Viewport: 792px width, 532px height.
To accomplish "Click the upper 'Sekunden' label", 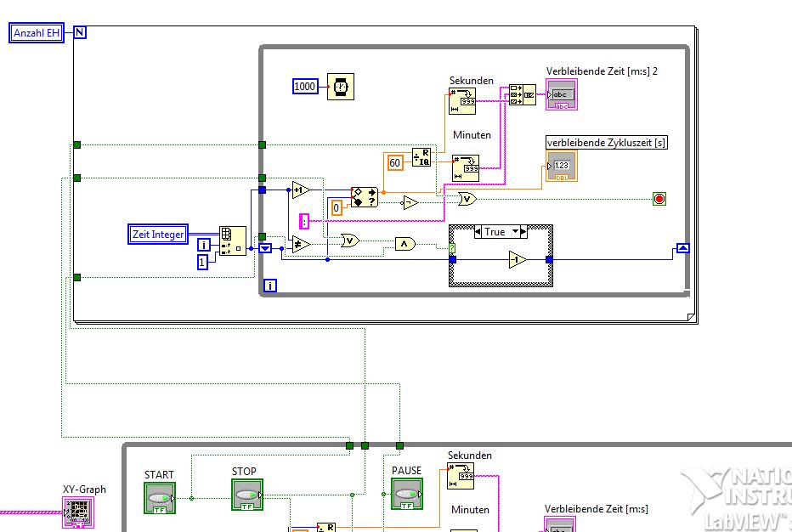I will tap(472, 81).
